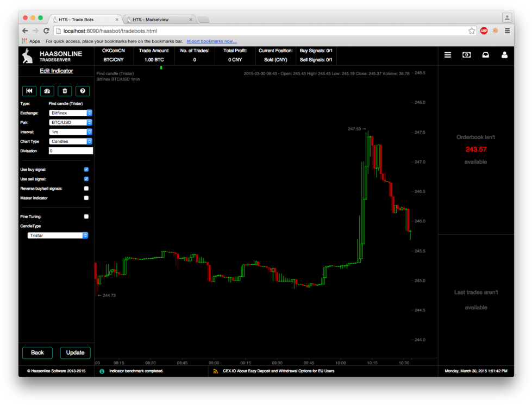
Task: Click the No. of Trades cell
Action: (195, 55)
